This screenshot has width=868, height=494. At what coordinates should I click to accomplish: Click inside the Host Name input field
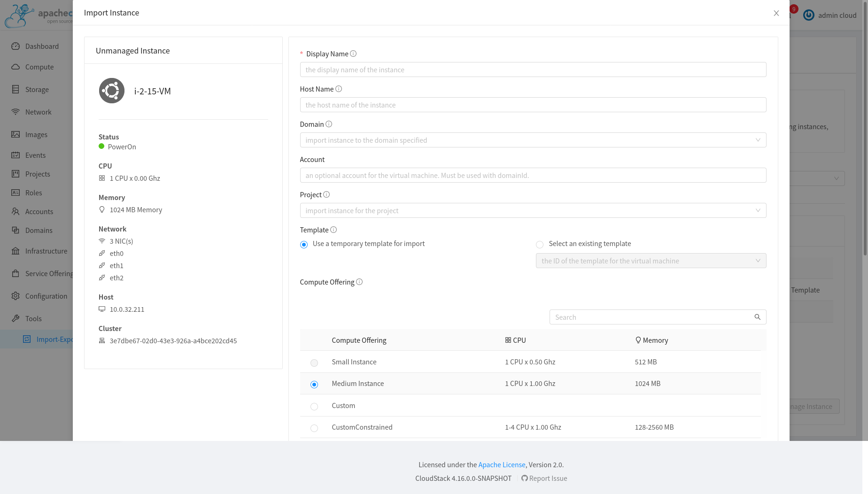(x=533, y=105)
